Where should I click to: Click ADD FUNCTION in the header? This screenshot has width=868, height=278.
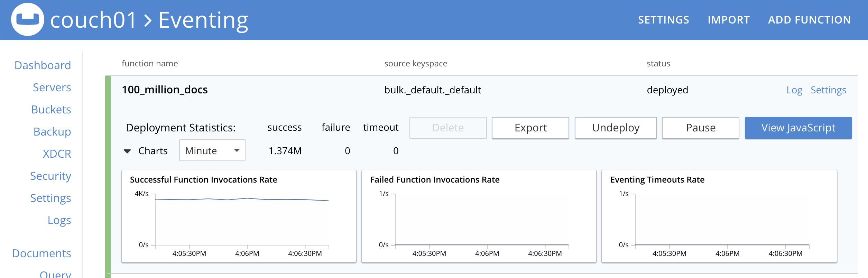pos(809,20)
